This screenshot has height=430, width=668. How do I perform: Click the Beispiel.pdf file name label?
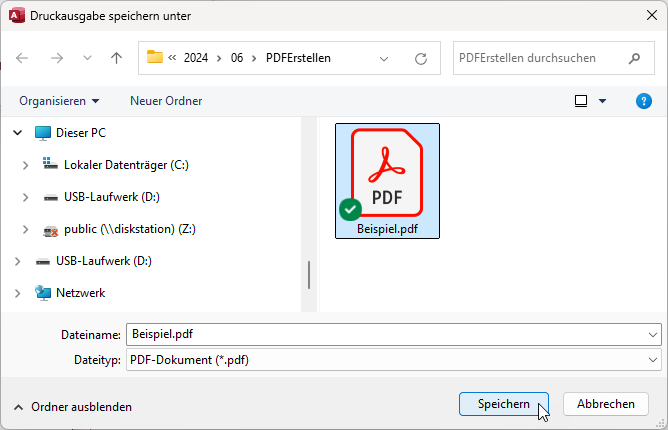[387, 229]
